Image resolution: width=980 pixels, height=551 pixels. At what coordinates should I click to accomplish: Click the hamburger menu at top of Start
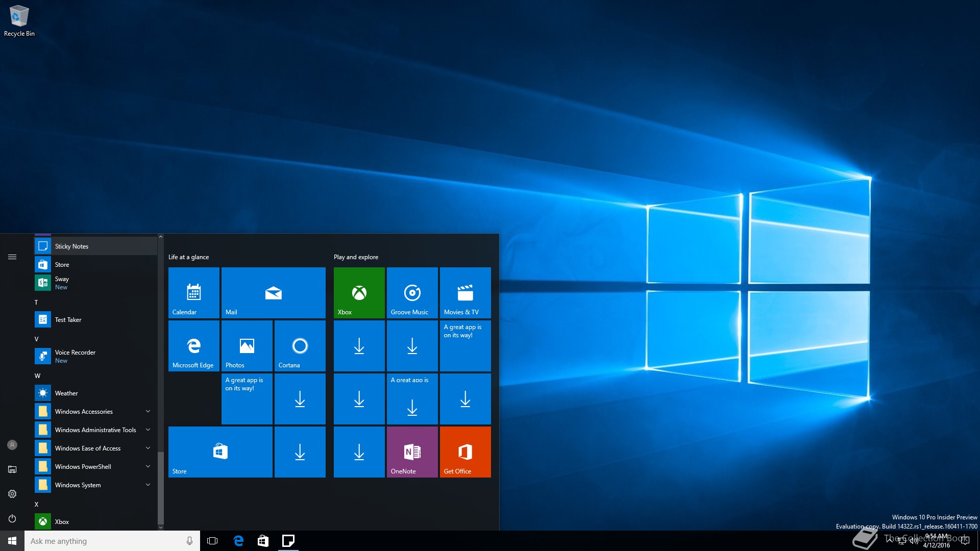click(x=12, y=257)
